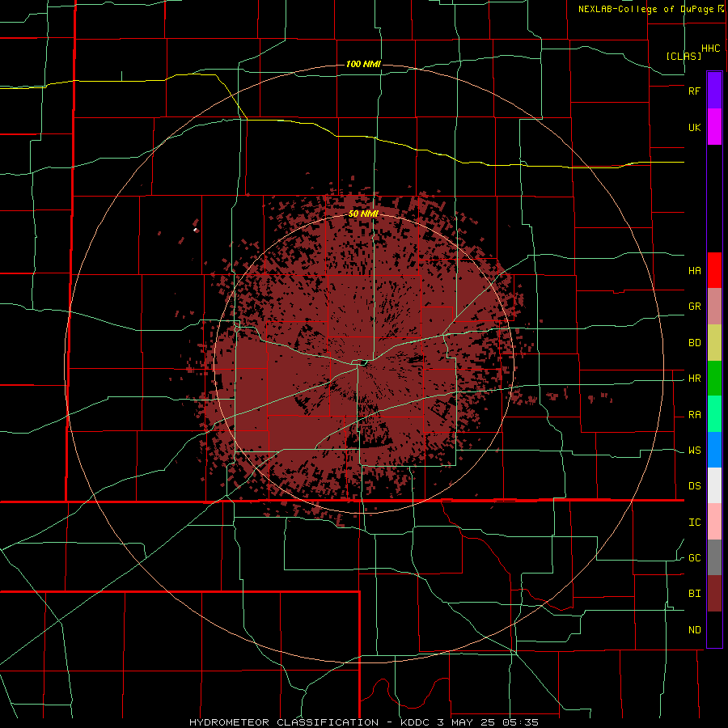Click the HR green color swatch
This screenshot has height=728, width=728.
(x=714, y=379)
